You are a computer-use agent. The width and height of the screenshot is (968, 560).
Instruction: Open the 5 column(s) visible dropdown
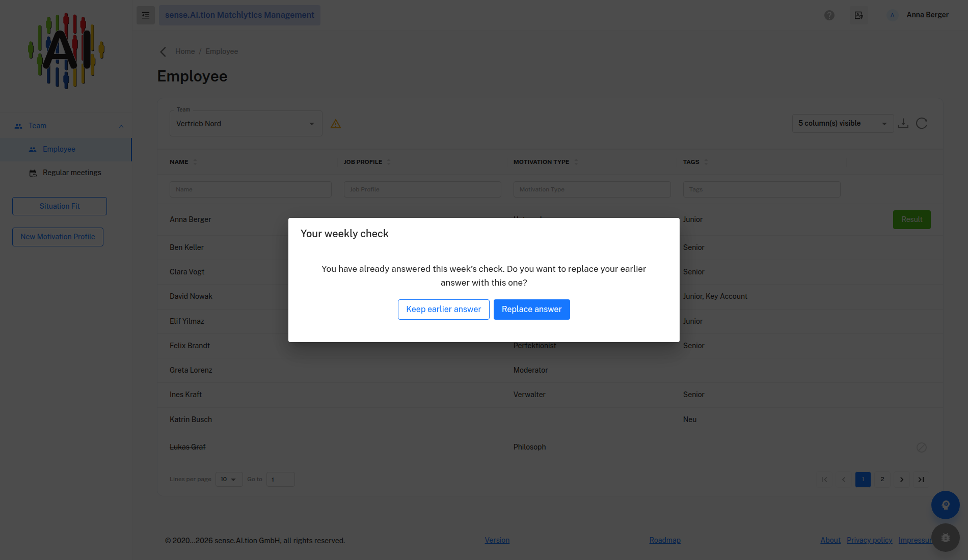843,124
